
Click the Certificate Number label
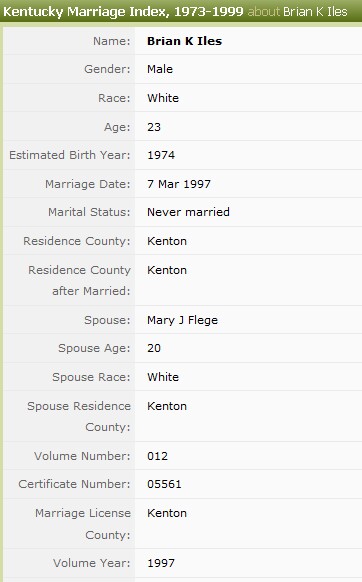tap(74, 484)
